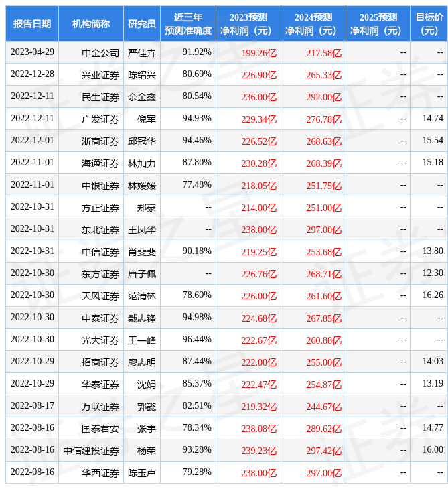Click target price 14.77
Screen dimensions: 448x489
point(433,428)
